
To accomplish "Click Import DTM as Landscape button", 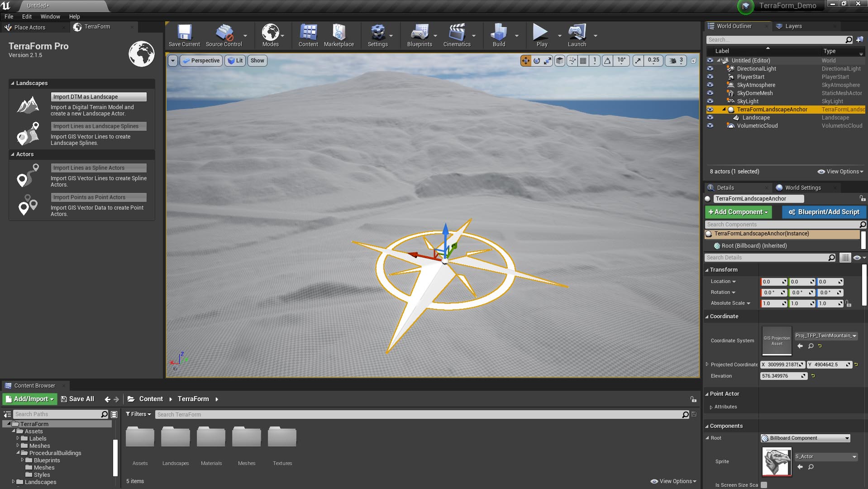I will coord(99,97).
